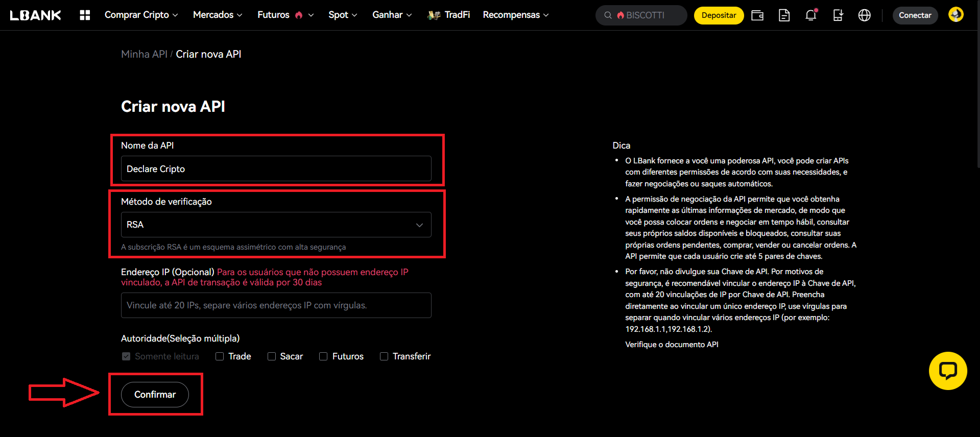Click the yellow Depositar button
This screenshot has width=980, height=437.
719,15
